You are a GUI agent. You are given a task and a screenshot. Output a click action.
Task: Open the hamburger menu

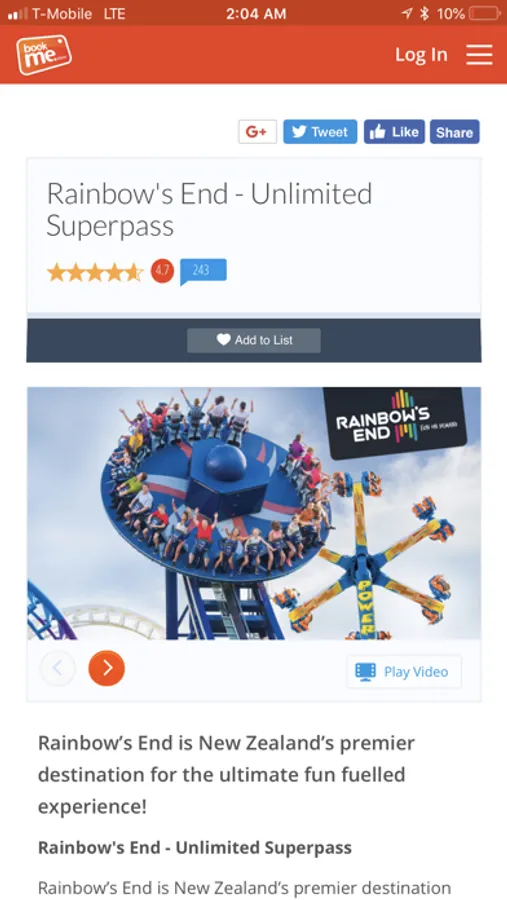[x=479, y=55]
